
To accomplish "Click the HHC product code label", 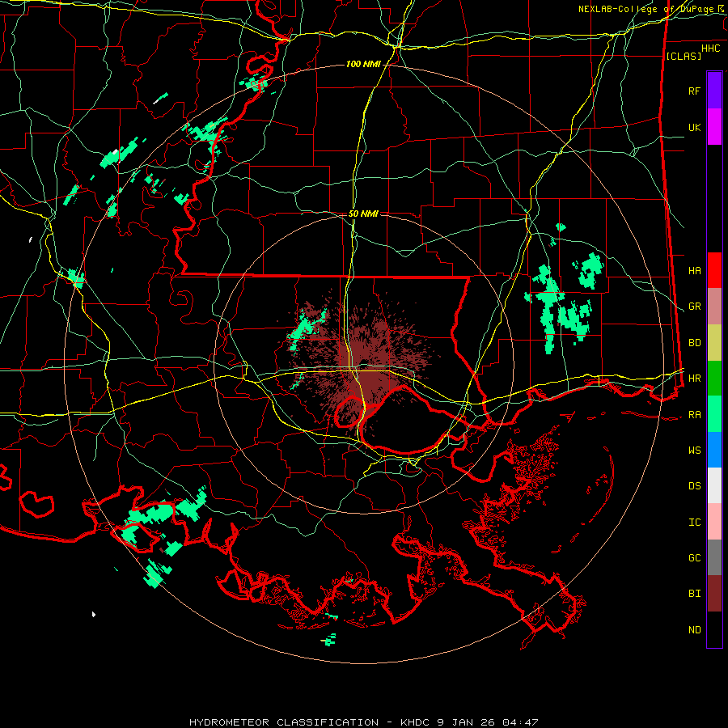I will pyautogui.click(x=711, y=49).
